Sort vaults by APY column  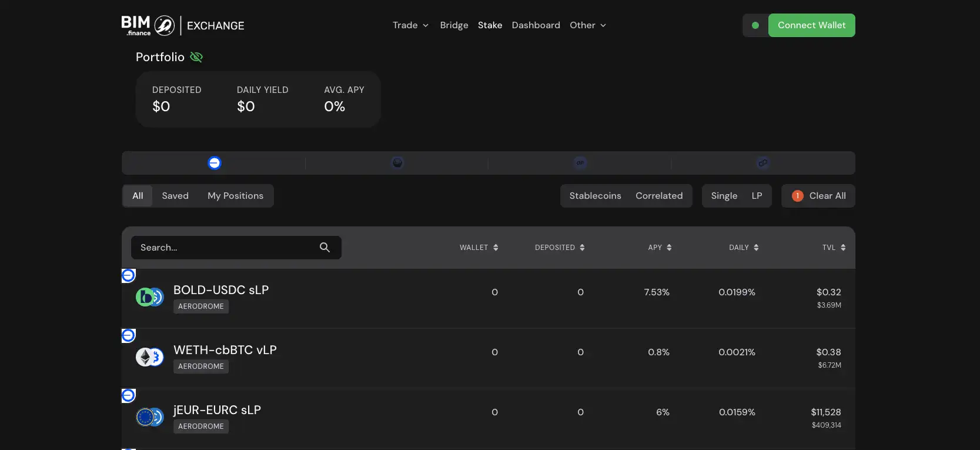point(660,248)
